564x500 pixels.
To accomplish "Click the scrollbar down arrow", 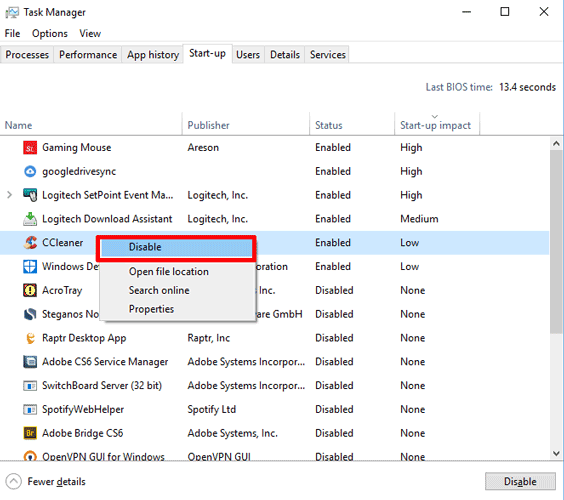I will coord(556,453).
